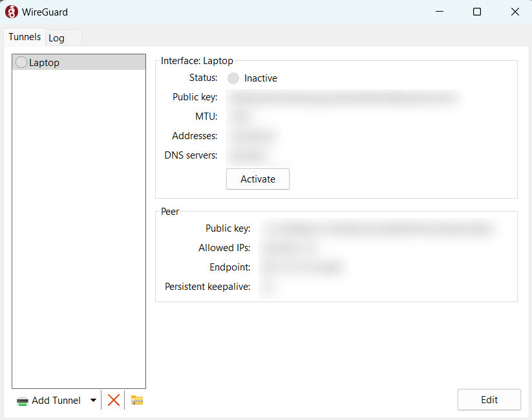Close the WireGuard window
The image size is (532, 420).
(515, 12)
